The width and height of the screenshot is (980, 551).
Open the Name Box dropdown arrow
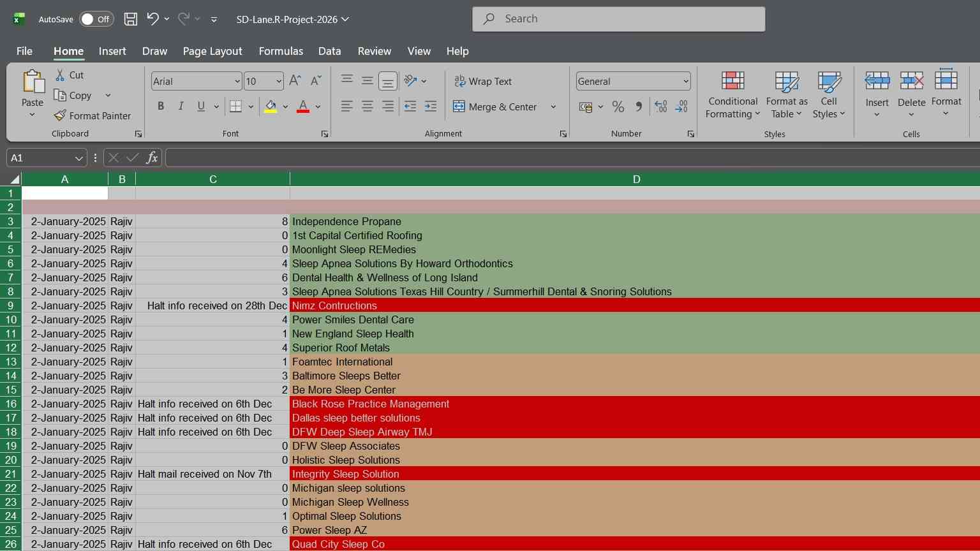(x=79, y=158)
